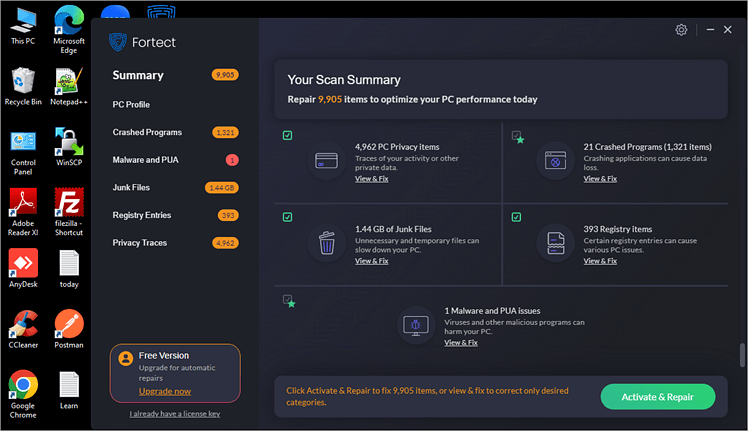Click the 4,962 badge beside Privacy Traces
The width and height of the screenshot is (748, 431).
click(x=225, y=243)
